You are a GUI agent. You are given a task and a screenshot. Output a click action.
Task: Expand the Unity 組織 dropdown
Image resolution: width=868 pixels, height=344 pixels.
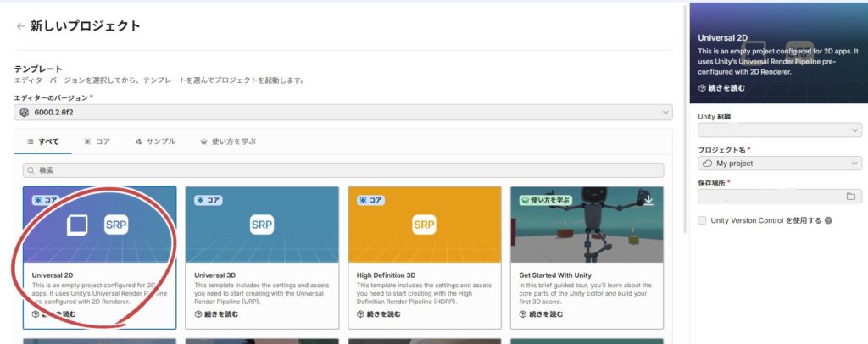point(779,130)
